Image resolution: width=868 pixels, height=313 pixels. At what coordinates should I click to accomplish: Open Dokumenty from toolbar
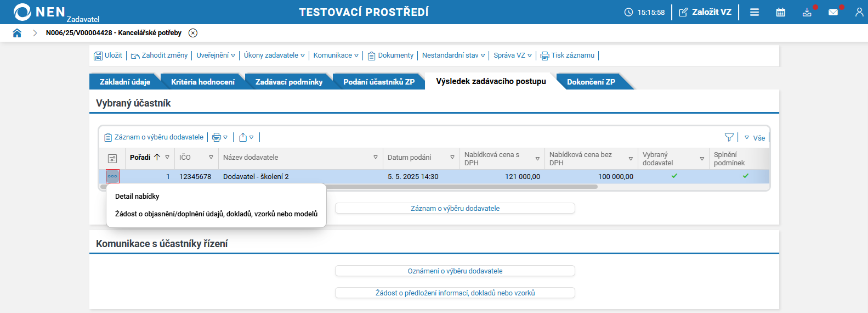click(390, 55)
